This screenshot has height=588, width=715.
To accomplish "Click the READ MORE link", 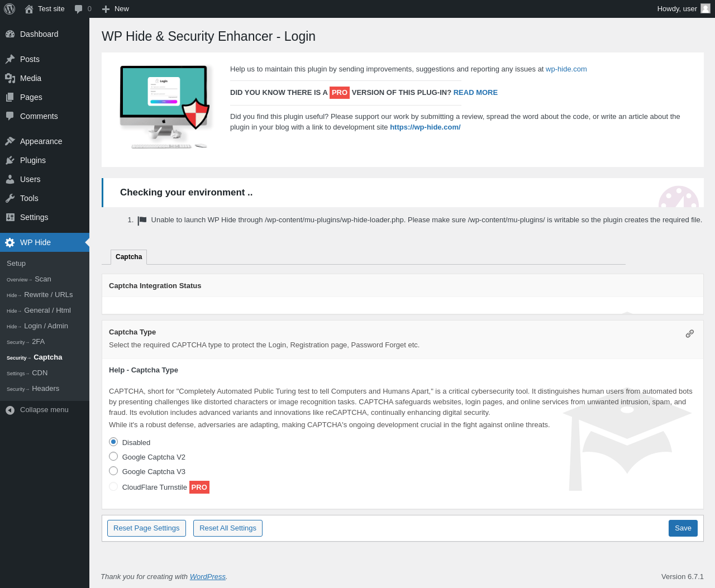I will click(x=475, y=93).
